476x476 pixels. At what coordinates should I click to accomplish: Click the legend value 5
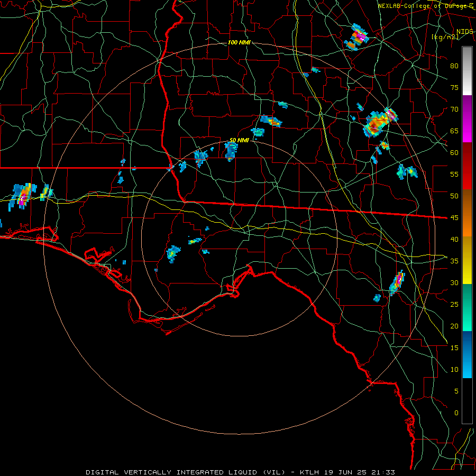pyautogui.click(x=456, y=391)
